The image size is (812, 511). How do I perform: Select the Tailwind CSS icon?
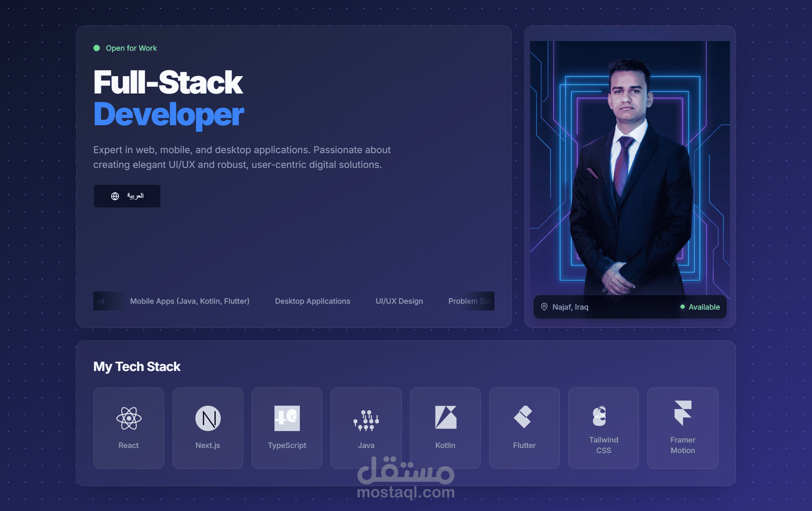coord(599,415)
